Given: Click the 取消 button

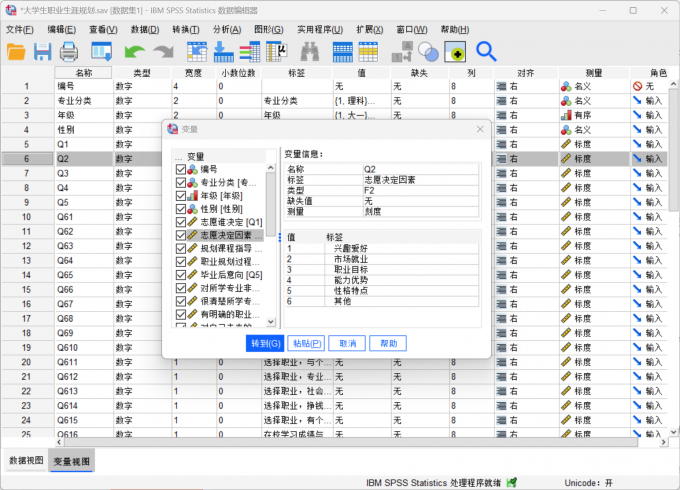Looking at the screenshot, I should point(347,343).
